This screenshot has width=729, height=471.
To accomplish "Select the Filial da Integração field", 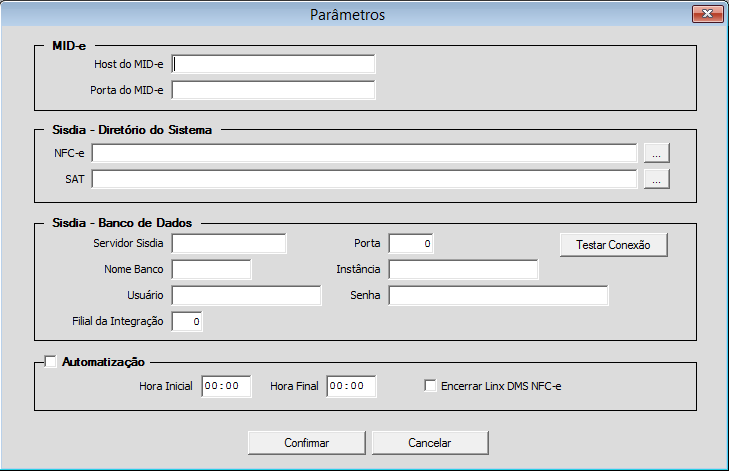I will 186,322.
